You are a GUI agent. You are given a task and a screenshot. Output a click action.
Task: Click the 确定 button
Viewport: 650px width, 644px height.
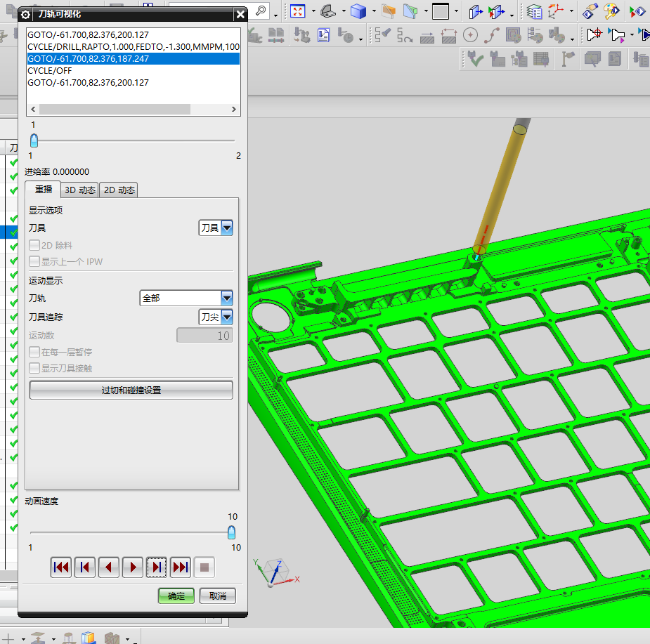point(176,596)
